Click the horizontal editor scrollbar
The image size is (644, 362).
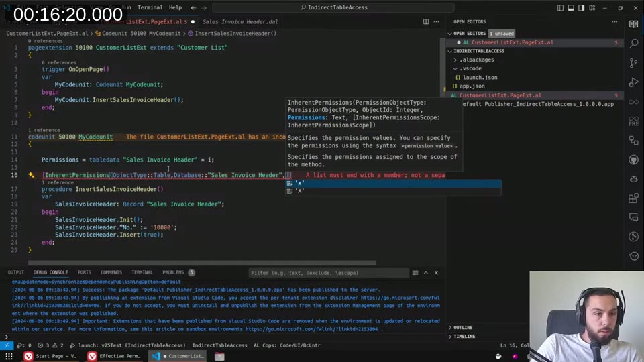point(202,263)
